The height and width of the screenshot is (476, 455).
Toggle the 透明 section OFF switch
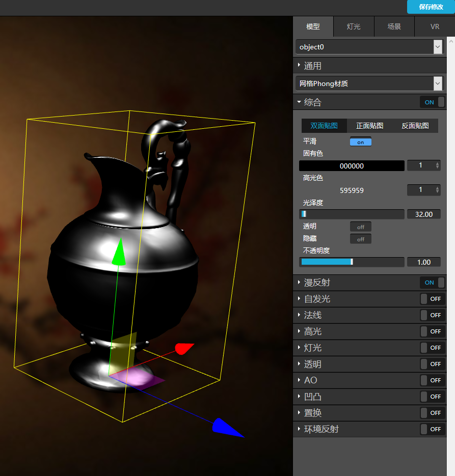tap(432, 364)
